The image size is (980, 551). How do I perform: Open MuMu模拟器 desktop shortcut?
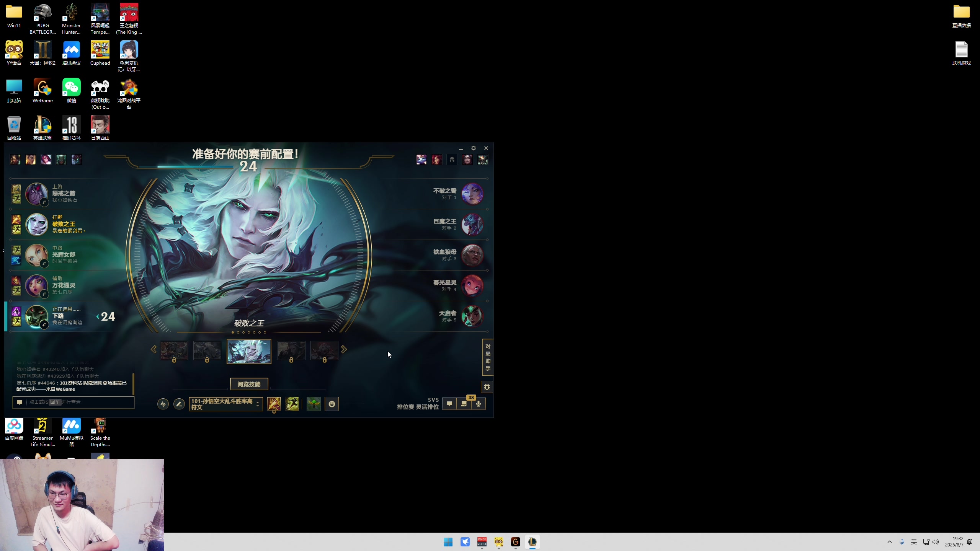point(72,432)
